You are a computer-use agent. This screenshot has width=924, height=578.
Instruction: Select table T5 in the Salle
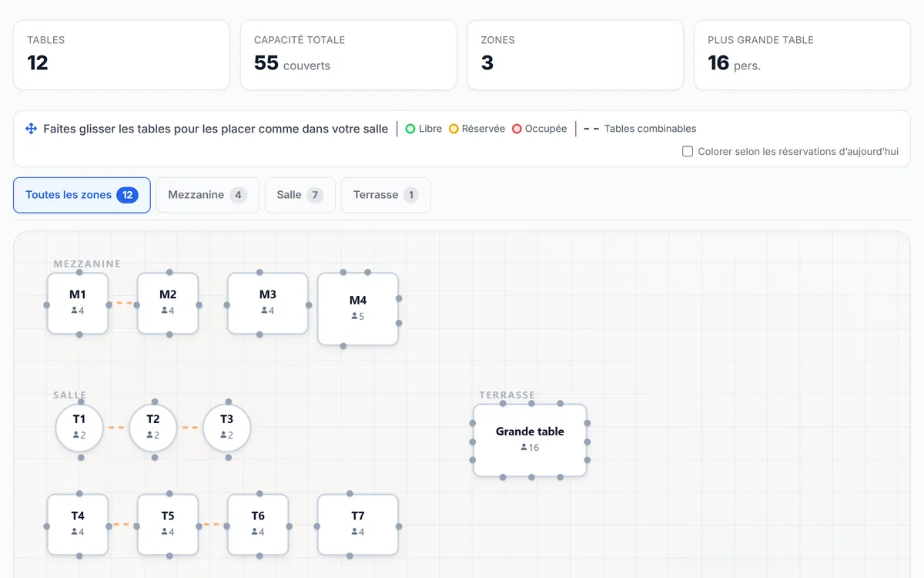168,525
